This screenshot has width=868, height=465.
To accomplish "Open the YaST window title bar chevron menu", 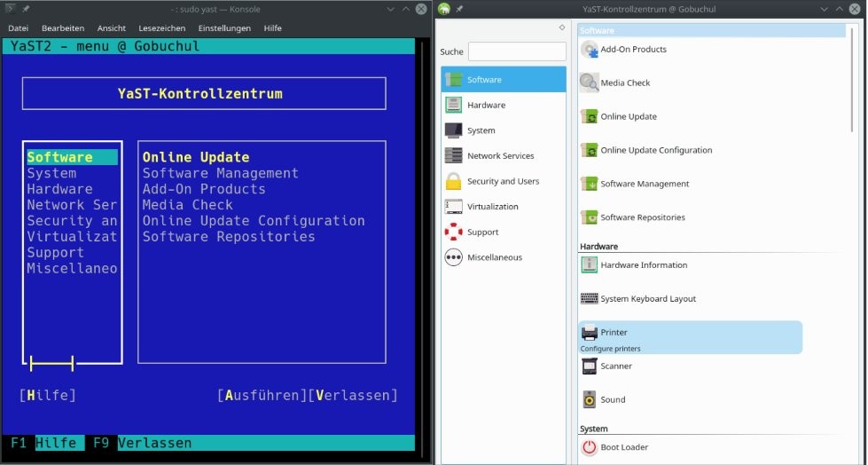I will point(824,9).
